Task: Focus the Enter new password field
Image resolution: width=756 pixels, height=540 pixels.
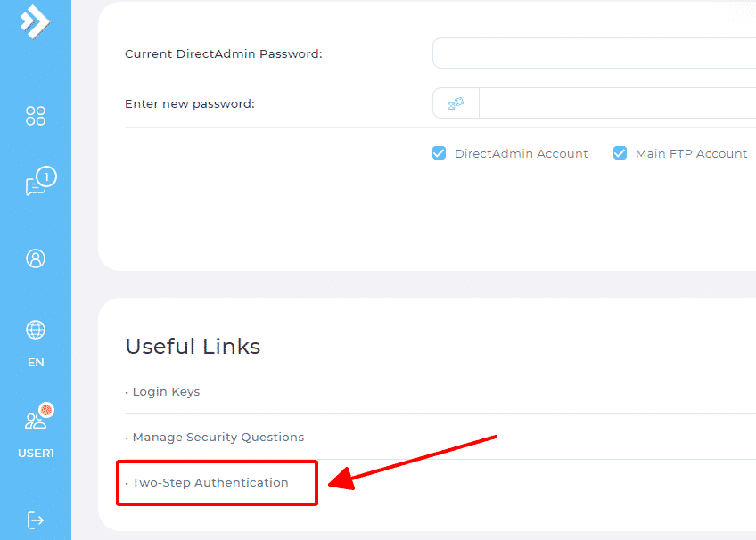Action: 617,103
